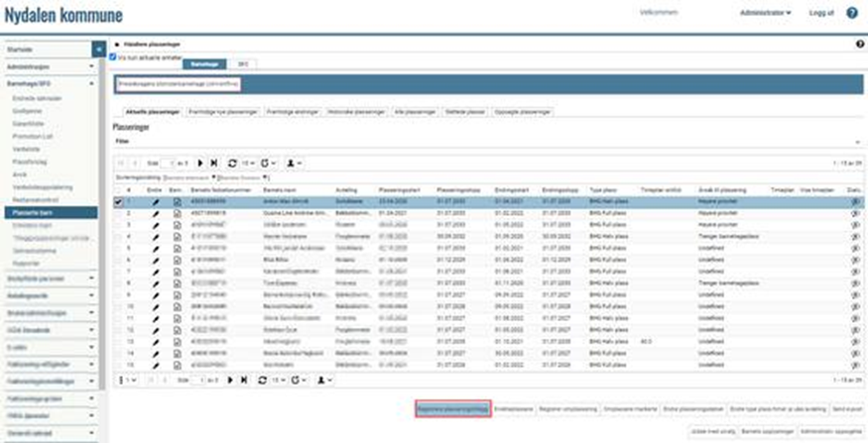Go to next page in the top pager
Viewport: 868px width, 443px height.
coord(200,162)
